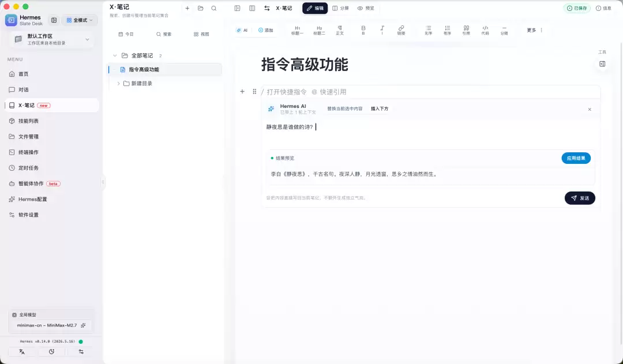Toggle bold formatting (B)
This screenshot has height=364, width=623.
click(363, 30)
